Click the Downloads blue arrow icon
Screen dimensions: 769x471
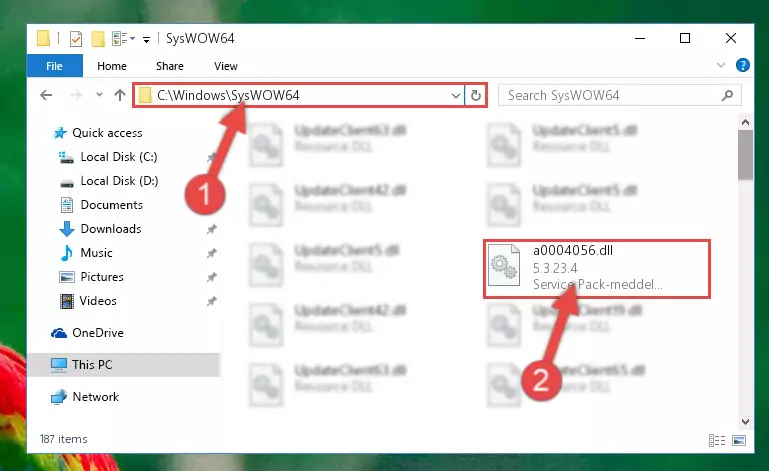(x=67, y=229)
